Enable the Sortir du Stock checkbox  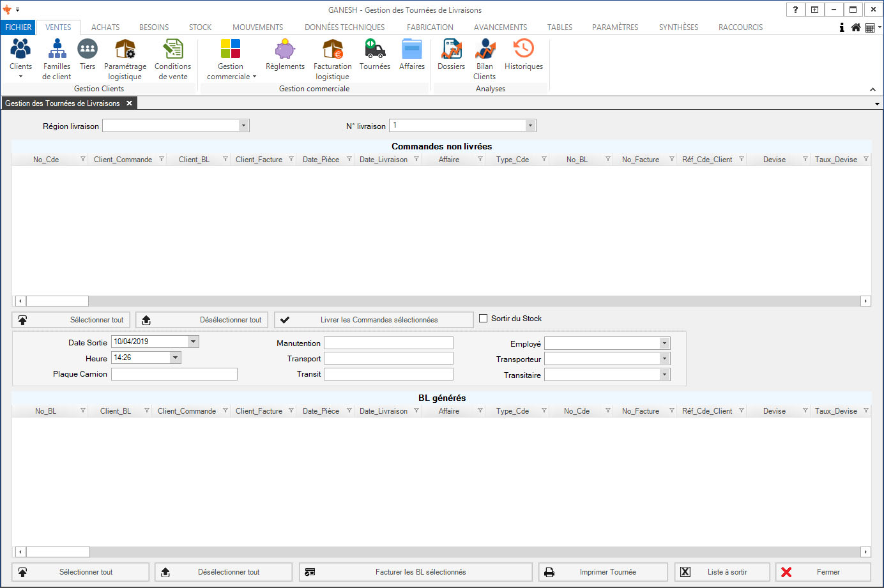point(484,319)
